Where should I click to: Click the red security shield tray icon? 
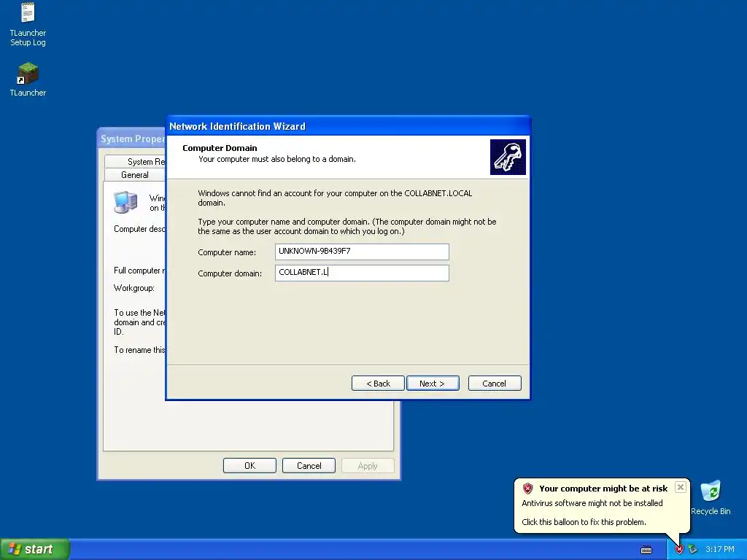point(679,550)
